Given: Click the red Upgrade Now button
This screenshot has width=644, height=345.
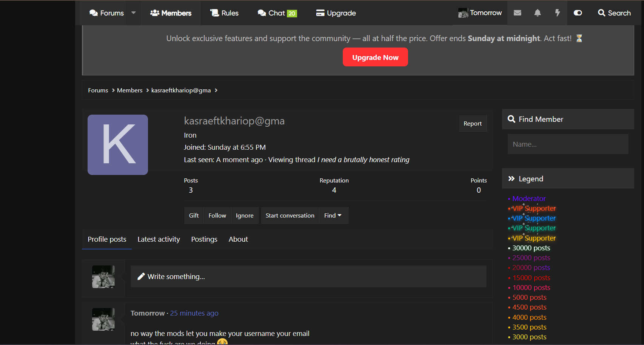Looking at the screenshot, I should 375,57.
